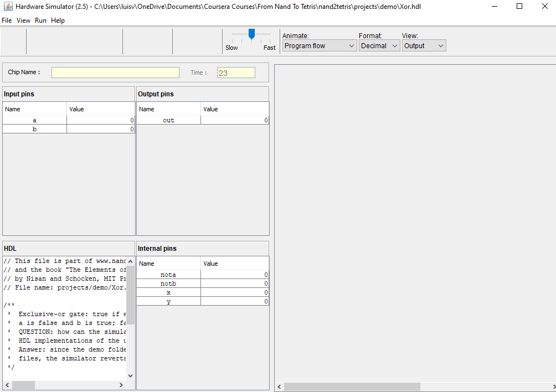Viewport: 556px width, 392px height.
Task: Expand the View dropdown showing Output
Action: tap(424, 46)
